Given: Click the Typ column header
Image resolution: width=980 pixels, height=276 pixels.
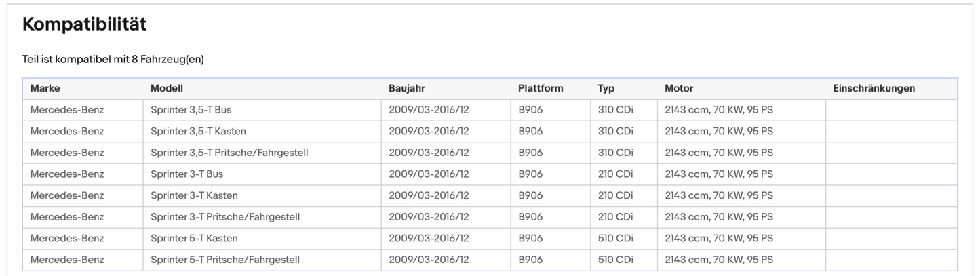Looking at the screenshot, I should pyautogui.click(x=606, y=88).
